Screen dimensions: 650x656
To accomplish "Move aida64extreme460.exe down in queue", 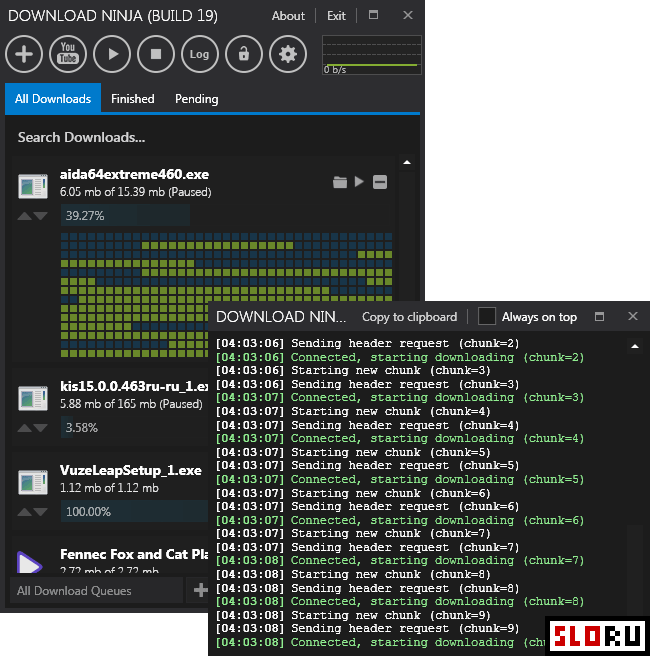I will pyautogui.click(x=41, y=216).
